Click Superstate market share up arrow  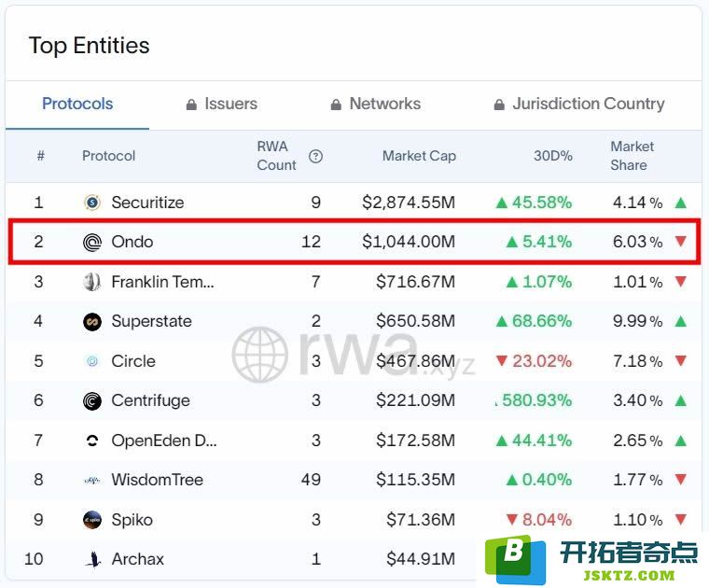coord(680,322)
